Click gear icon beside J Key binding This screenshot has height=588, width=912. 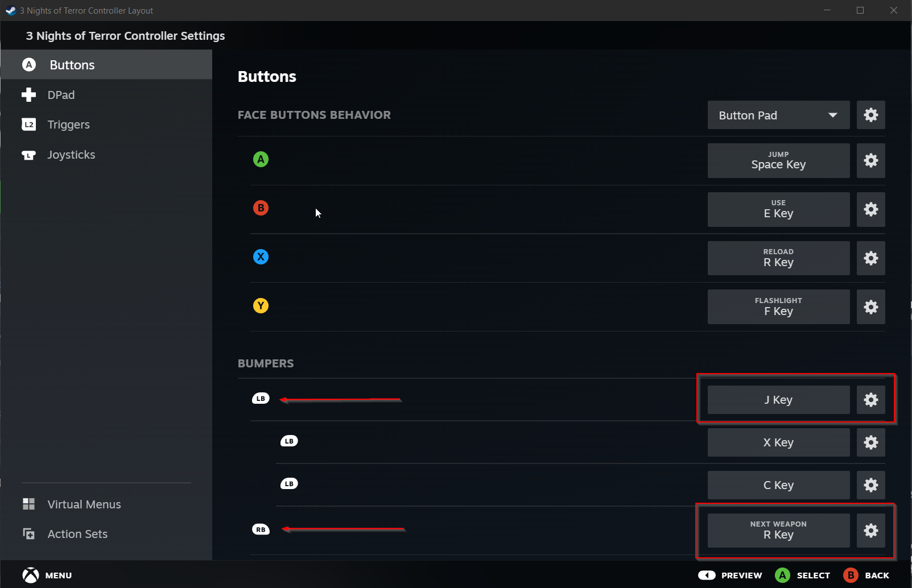pyautogui.click(x=870, y=400)
